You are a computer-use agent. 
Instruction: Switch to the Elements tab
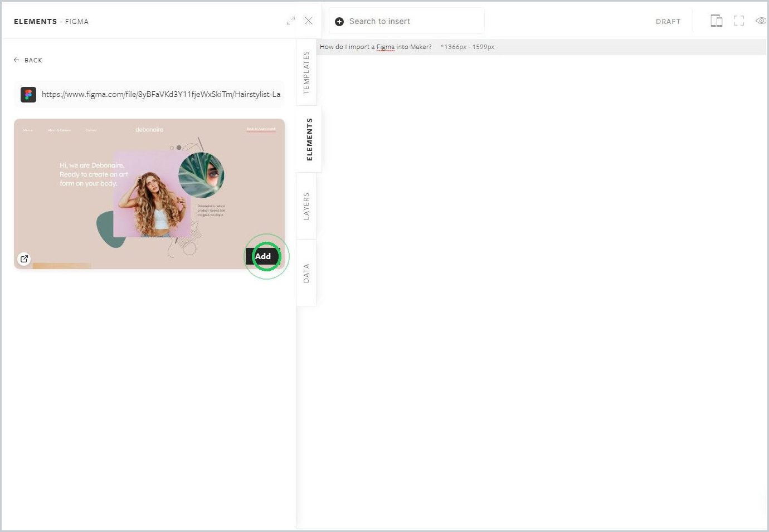coord(309,139)
